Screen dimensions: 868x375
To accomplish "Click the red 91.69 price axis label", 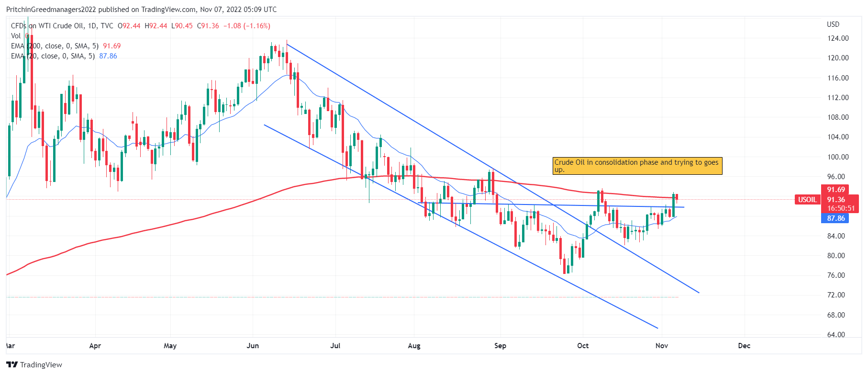I will coord(835,190).
